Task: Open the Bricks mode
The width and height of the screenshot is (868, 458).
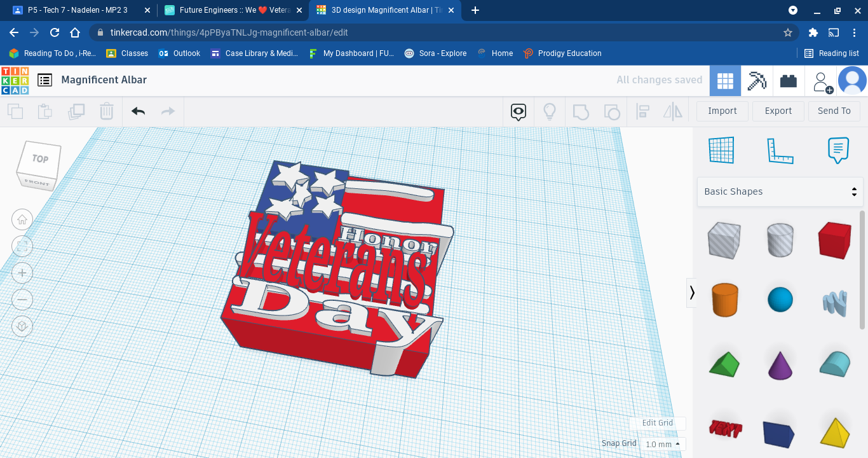Action: [789, 81]
